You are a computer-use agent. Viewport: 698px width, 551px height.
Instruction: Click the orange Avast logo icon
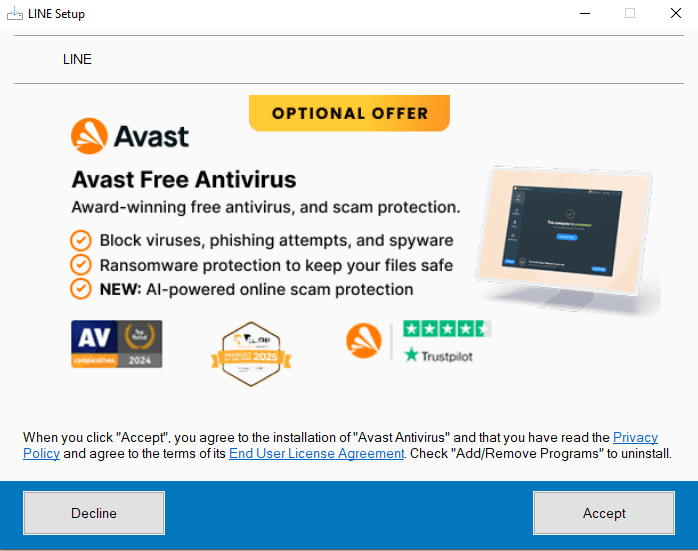89,136
